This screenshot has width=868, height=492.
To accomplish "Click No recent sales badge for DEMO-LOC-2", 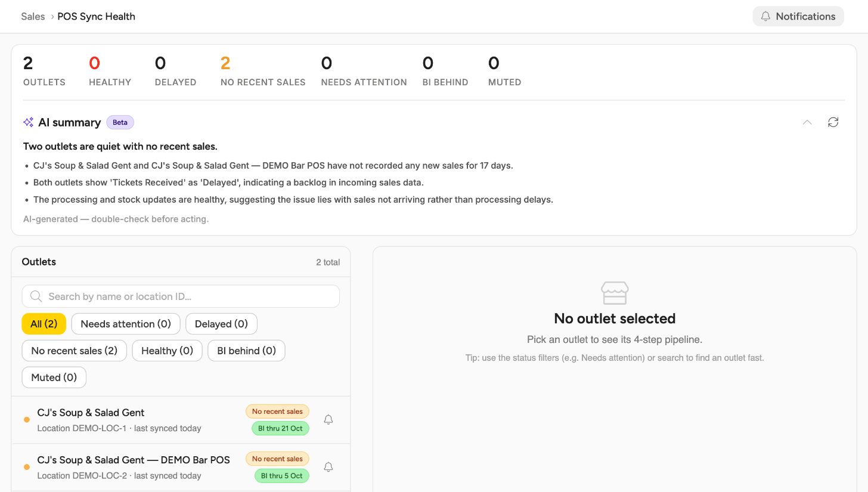I will 277,459.
